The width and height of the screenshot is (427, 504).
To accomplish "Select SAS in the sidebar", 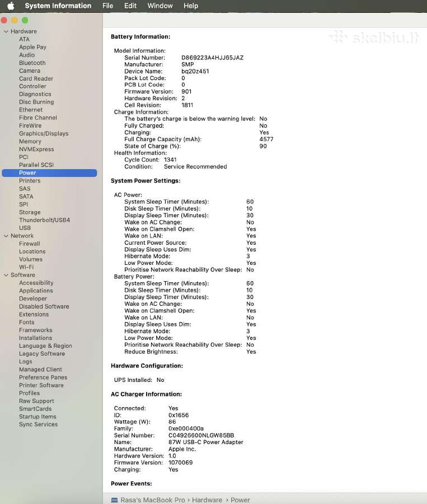I will click(25, 189).
